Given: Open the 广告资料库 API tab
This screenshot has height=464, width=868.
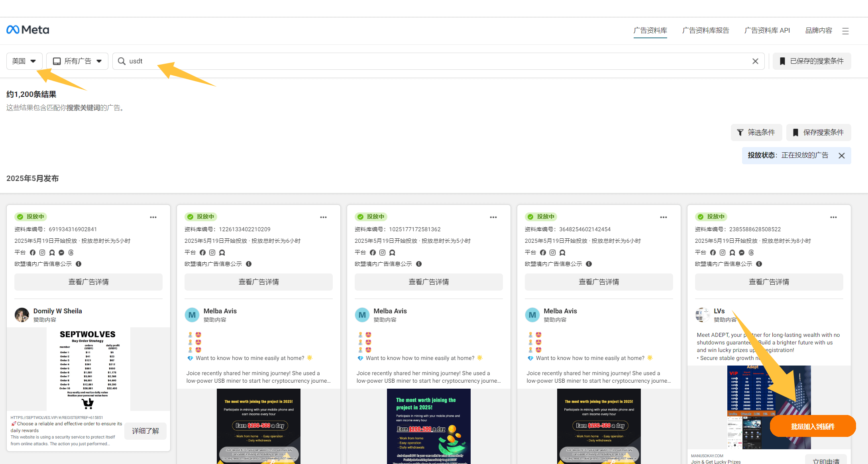Looking at the screenshot, I should 767,30.
